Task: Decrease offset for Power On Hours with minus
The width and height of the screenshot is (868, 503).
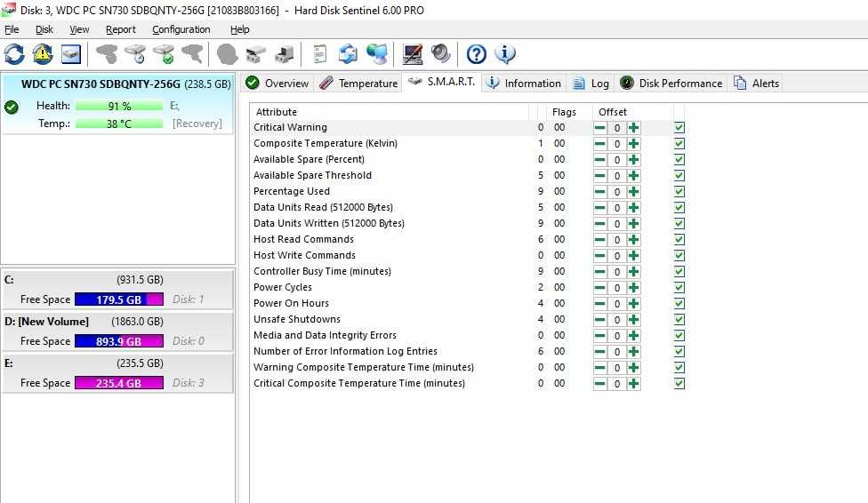Action: tap(600, 304)
